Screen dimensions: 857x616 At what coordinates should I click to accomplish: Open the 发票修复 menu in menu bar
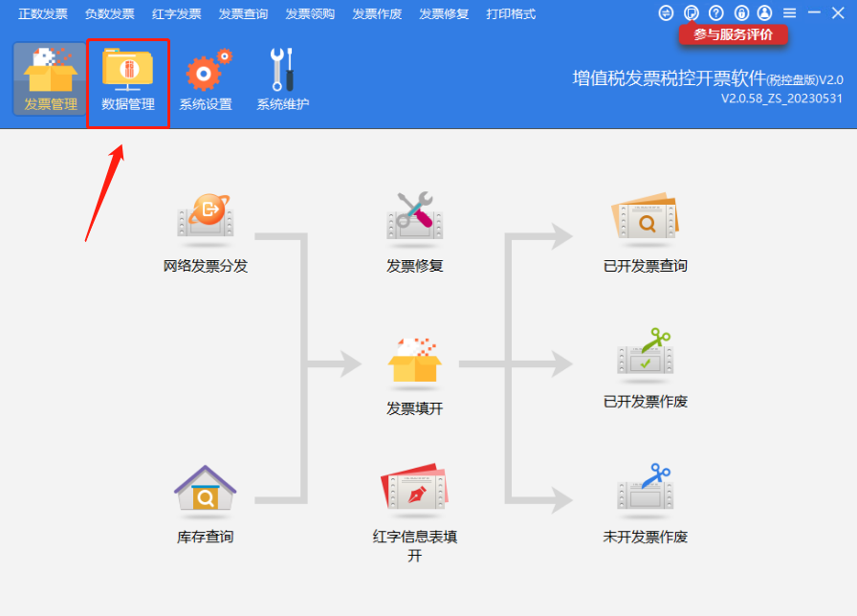444,14
